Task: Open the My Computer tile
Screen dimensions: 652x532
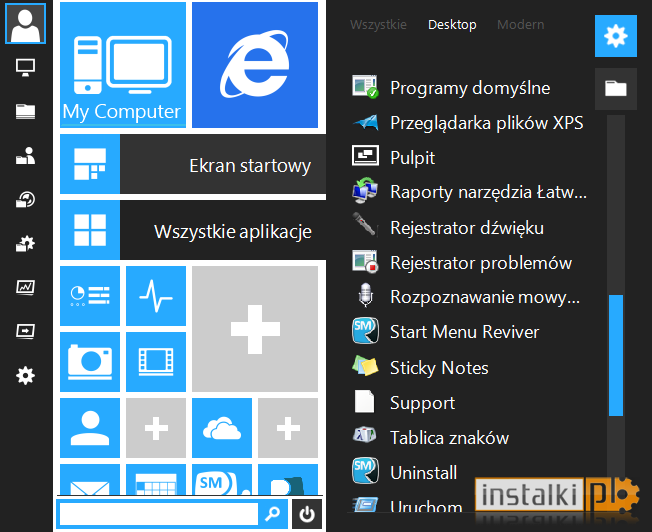Action: (123, 64)
